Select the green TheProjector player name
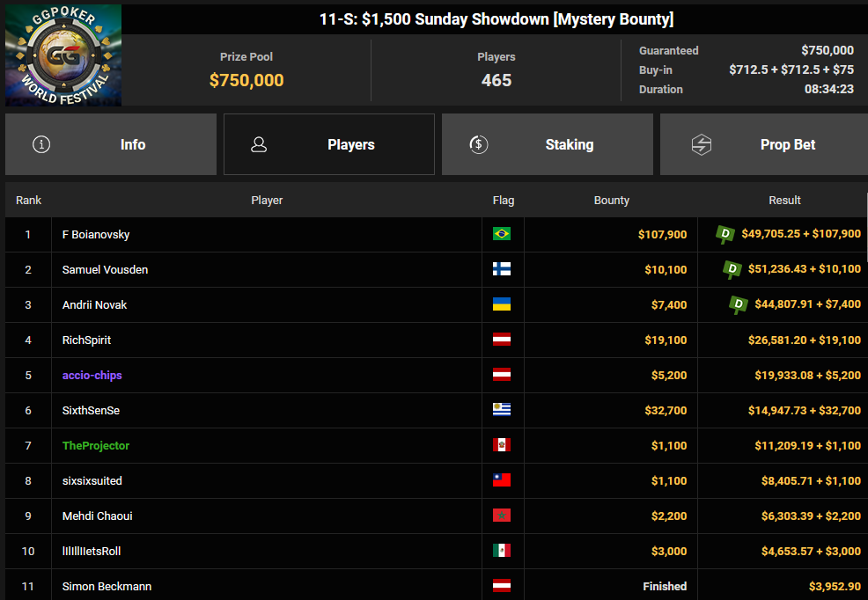868x600 pixels. click(96, 446)
